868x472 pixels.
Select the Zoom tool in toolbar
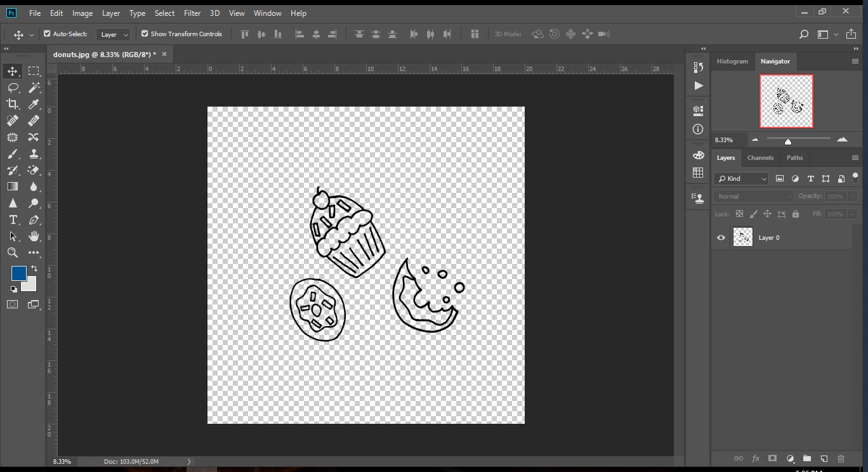13,252
